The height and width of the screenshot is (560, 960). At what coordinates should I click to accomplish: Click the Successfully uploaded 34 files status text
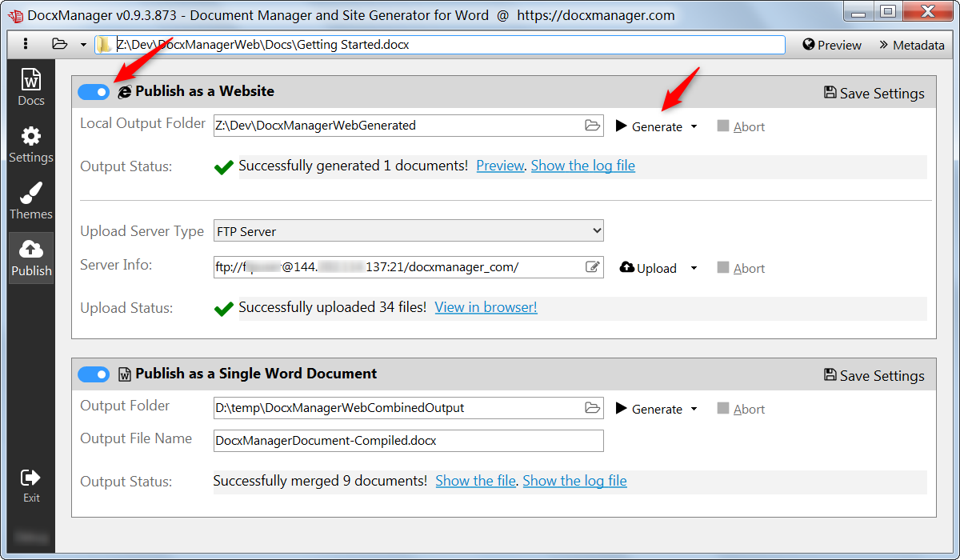pos(333,307)
